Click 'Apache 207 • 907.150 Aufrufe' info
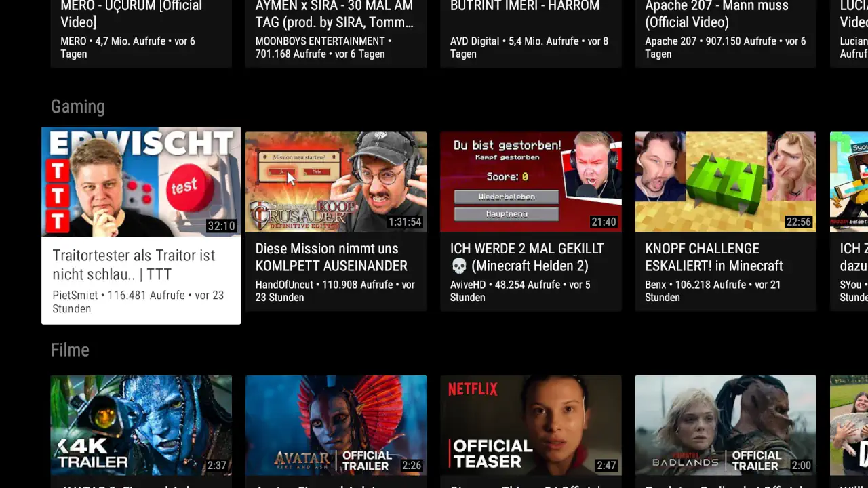The height and width of the screenshot is (488, 868). coord(725,47)
